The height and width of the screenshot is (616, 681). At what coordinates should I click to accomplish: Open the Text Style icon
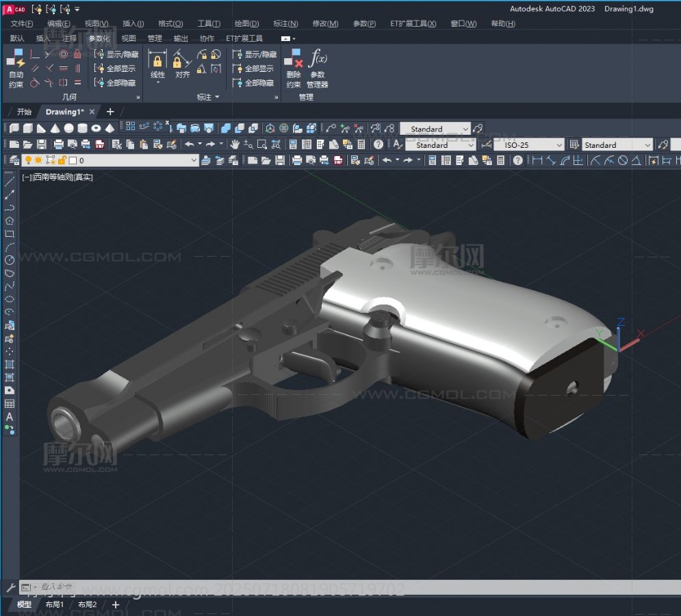click(x=398, y=144)
